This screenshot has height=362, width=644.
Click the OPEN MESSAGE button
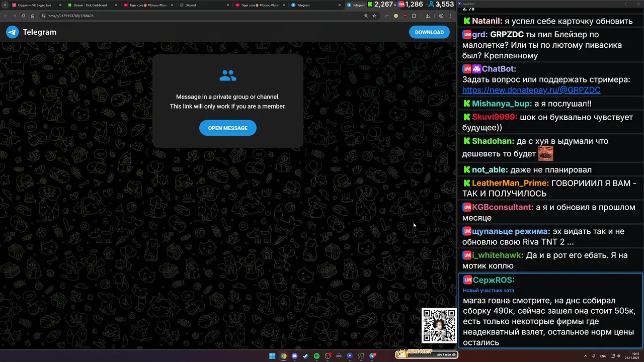228,128
